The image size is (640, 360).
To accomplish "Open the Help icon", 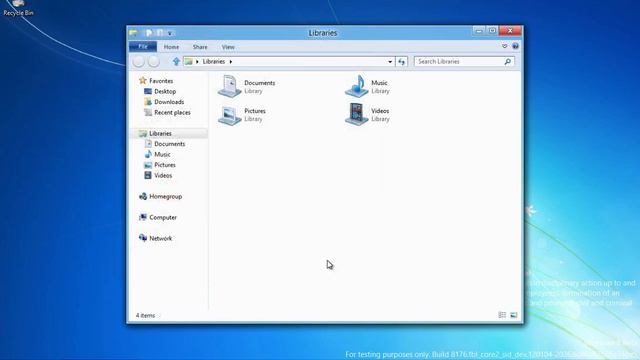I will point(515,46).
